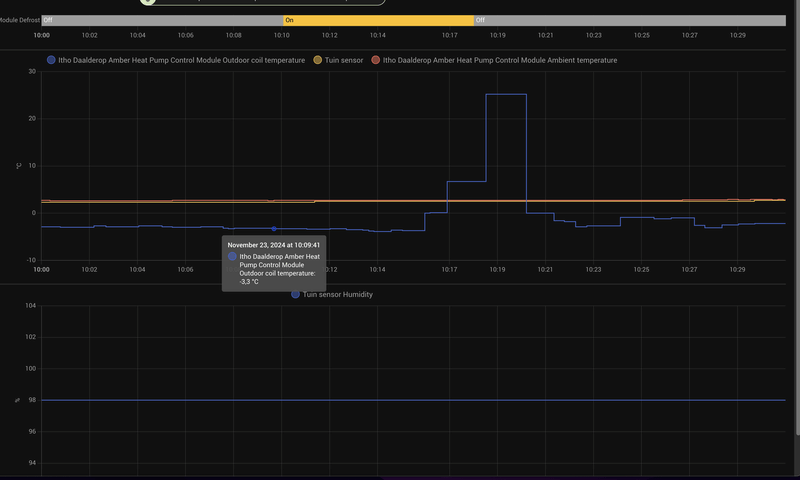Click the Module Defrost row label

(19, 20)
